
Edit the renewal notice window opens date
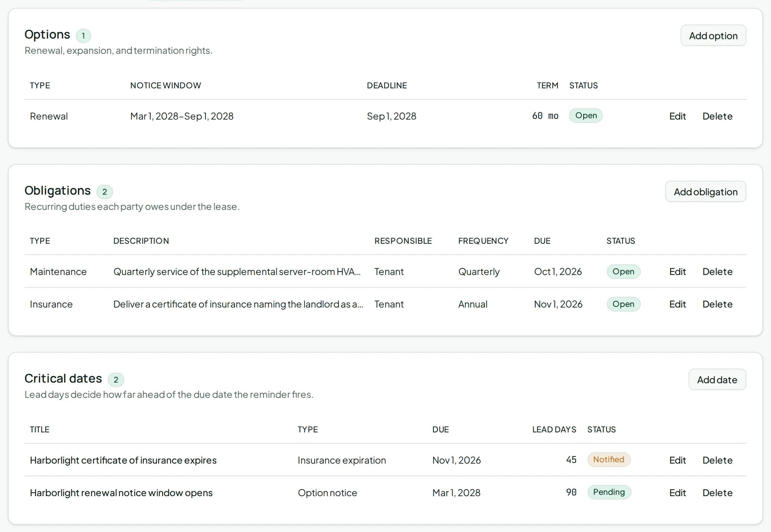(x=677, y=493)
